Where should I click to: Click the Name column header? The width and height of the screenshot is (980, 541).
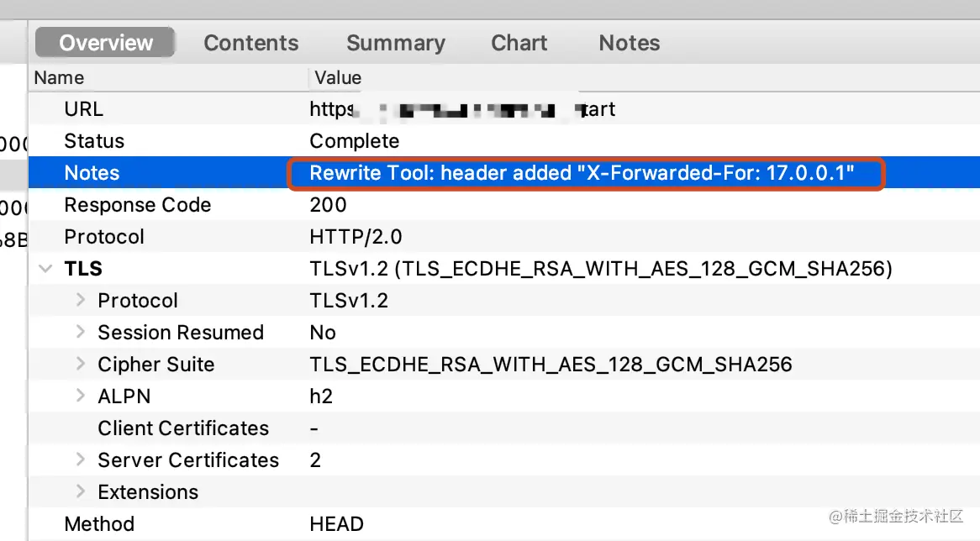click(x=168, y=77)
